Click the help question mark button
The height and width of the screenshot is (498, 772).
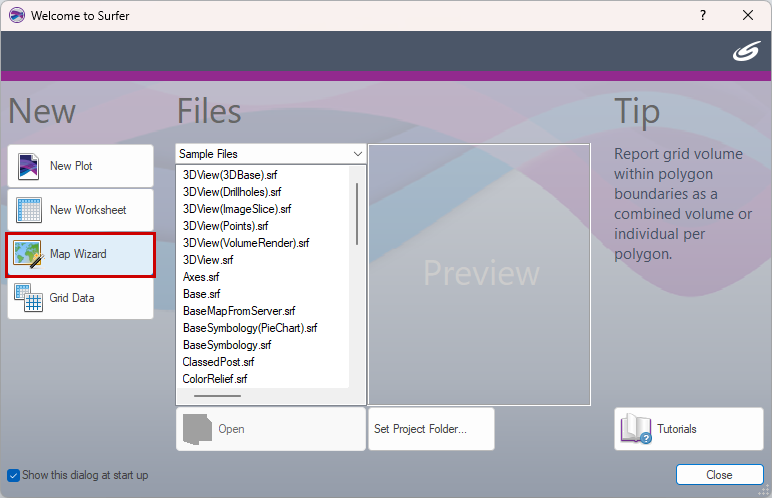click(703, 15)
